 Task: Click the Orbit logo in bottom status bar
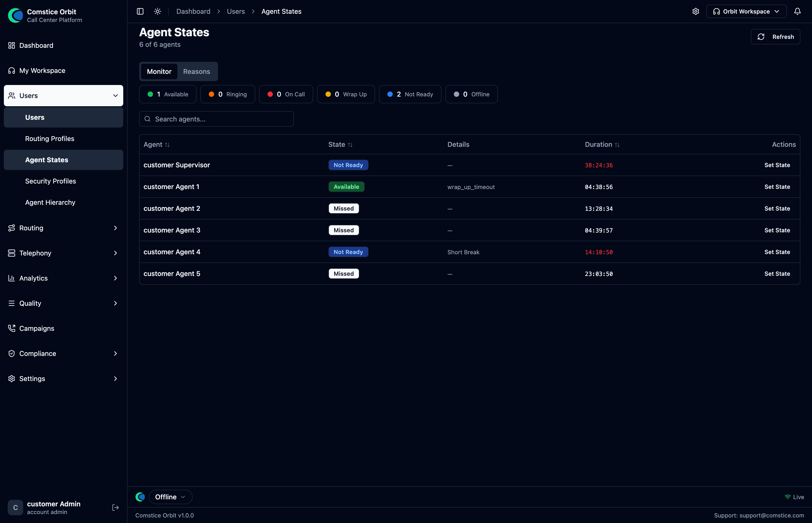[x=140, y=497]
